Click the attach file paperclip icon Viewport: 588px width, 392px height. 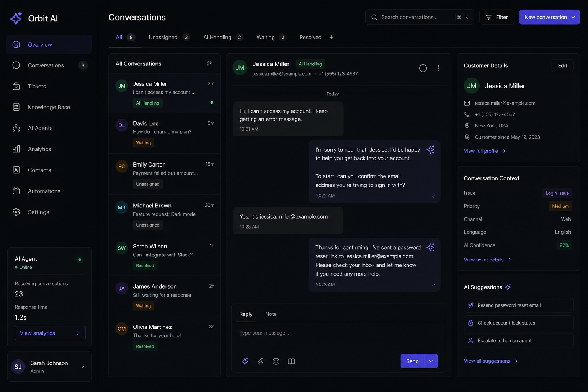click(261, 361)
